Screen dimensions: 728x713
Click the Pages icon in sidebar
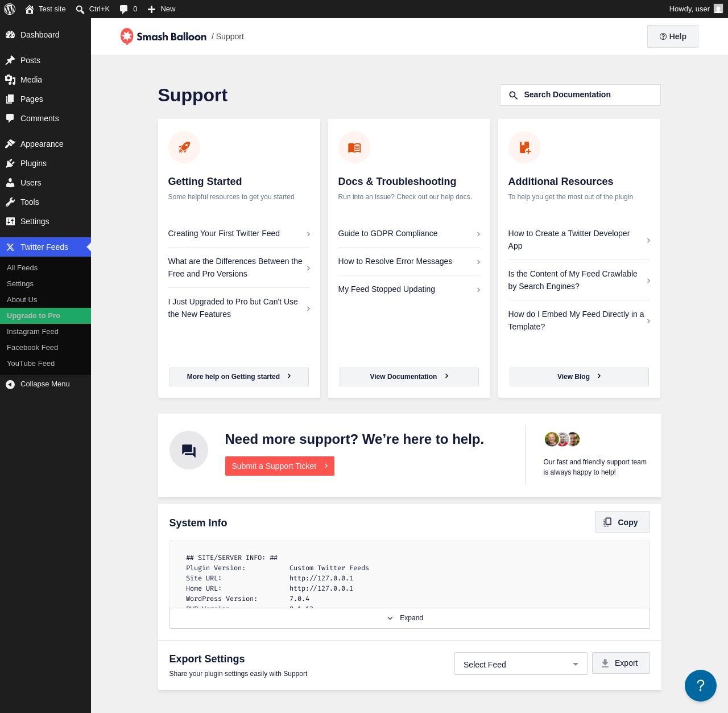[x=10, y=99]
